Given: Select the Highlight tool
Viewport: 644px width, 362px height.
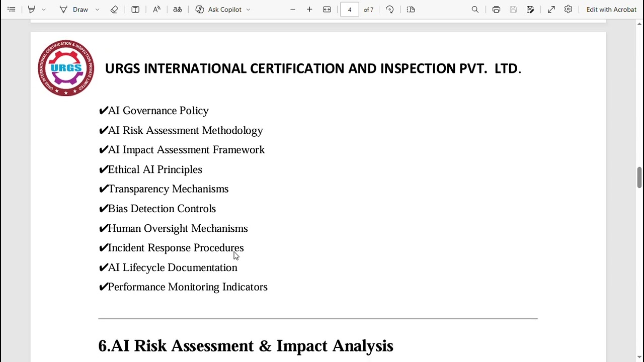Looking at the screenshot, I should pos(31,10).
